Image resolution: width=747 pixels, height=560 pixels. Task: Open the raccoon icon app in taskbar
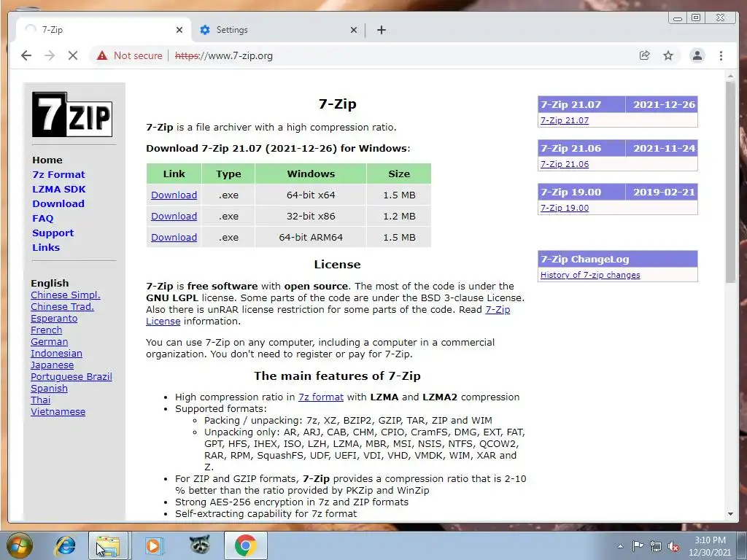coord(200,545)
